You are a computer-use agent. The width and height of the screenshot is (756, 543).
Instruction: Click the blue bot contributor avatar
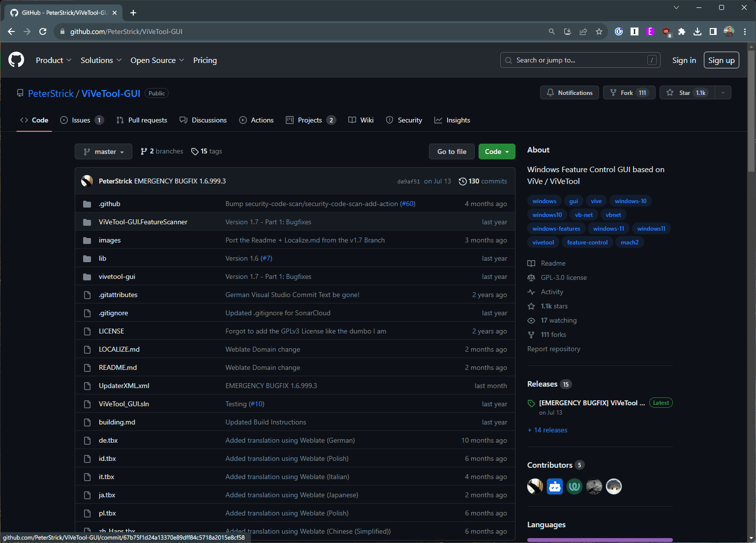(x=555, y=486)
